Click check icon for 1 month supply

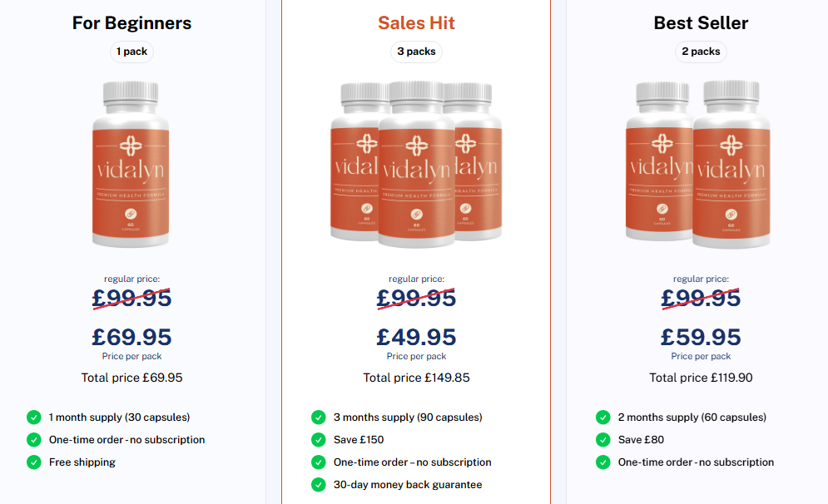pyautogui.click(x=33, y=418)
